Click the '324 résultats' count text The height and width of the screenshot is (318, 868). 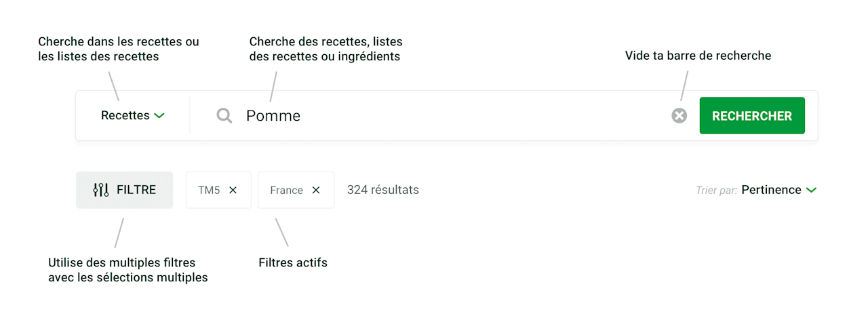383,190
